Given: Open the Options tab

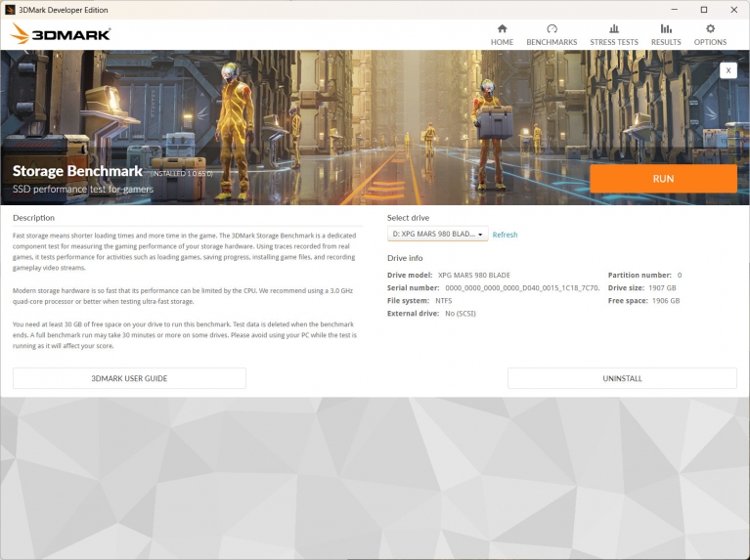Looking at the screenshot, I should pyautogui.click(x=710, y=35).
